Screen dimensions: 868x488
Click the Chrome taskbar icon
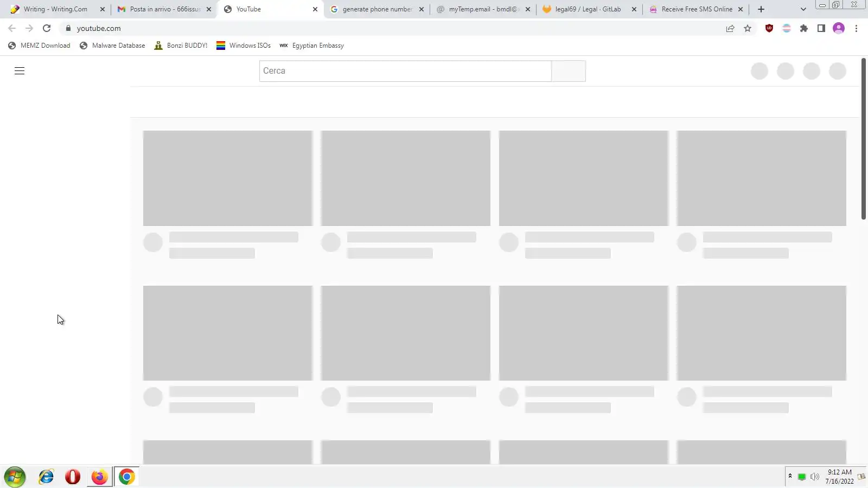click(x=126, y=477)
